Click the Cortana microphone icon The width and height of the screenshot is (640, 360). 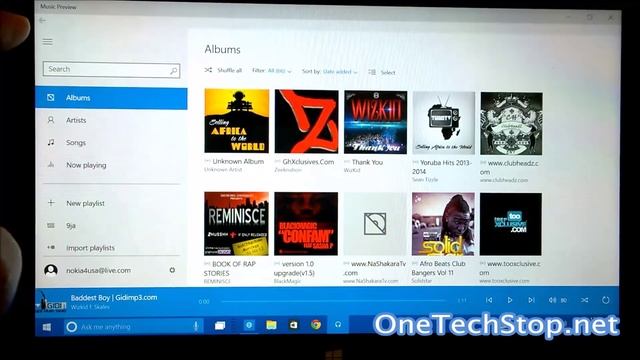coord(196,326)
